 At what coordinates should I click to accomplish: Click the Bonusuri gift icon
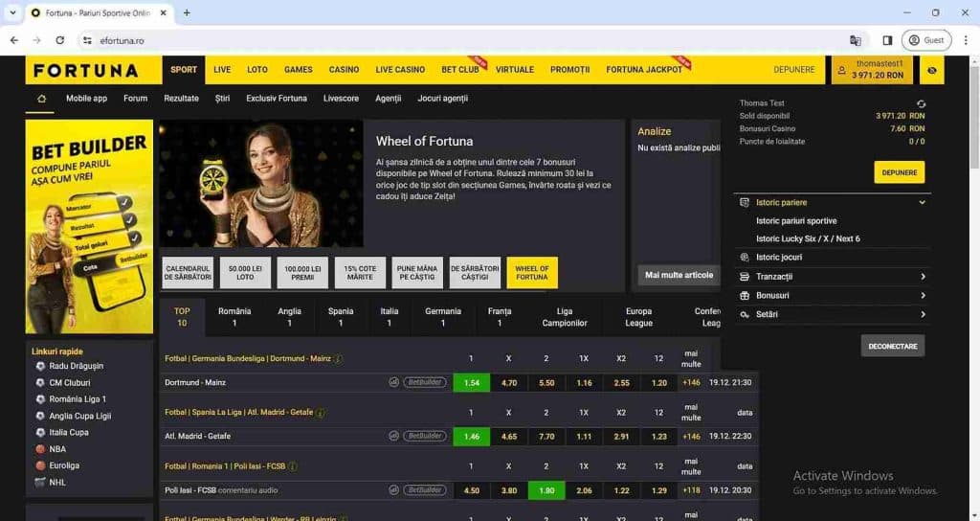click(x=745, y=295)
